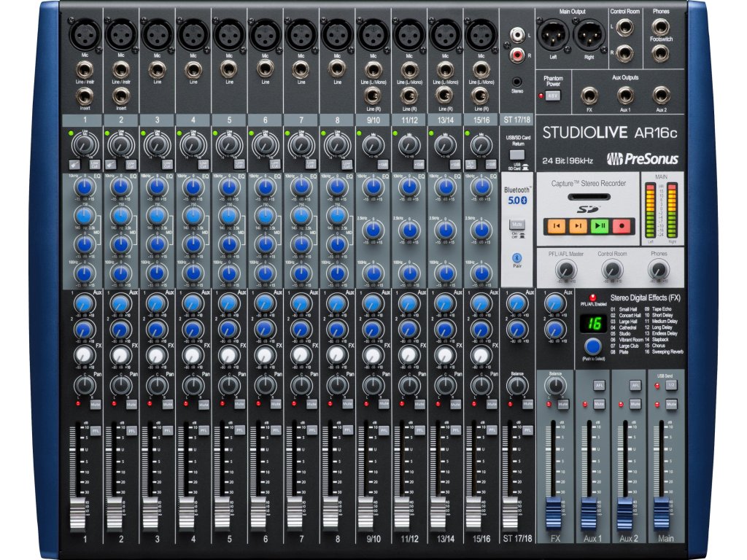Click the Main Output Left XLR connector
The height and width of the screenshot is (560, 747).
tap(554, 35)
